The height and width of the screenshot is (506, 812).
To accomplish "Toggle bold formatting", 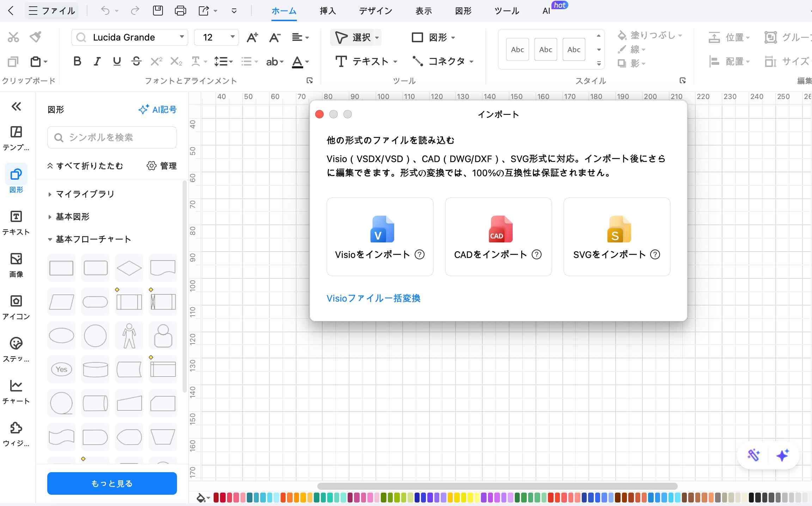I will pos(77,62).
